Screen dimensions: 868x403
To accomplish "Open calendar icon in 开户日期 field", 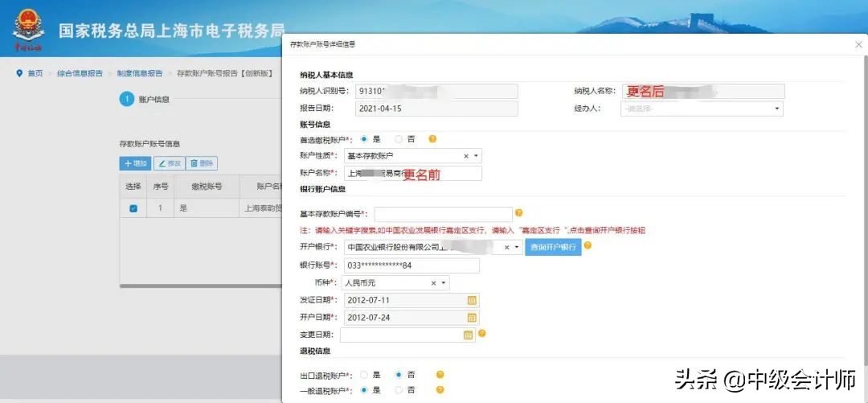I will 472,318.
